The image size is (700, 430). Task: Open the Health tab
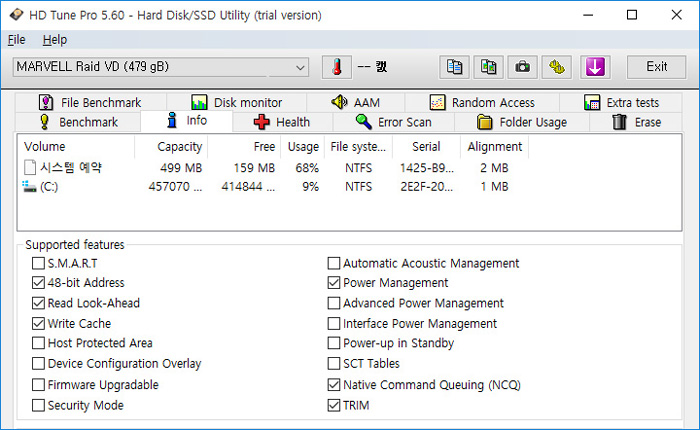[282, 122]
